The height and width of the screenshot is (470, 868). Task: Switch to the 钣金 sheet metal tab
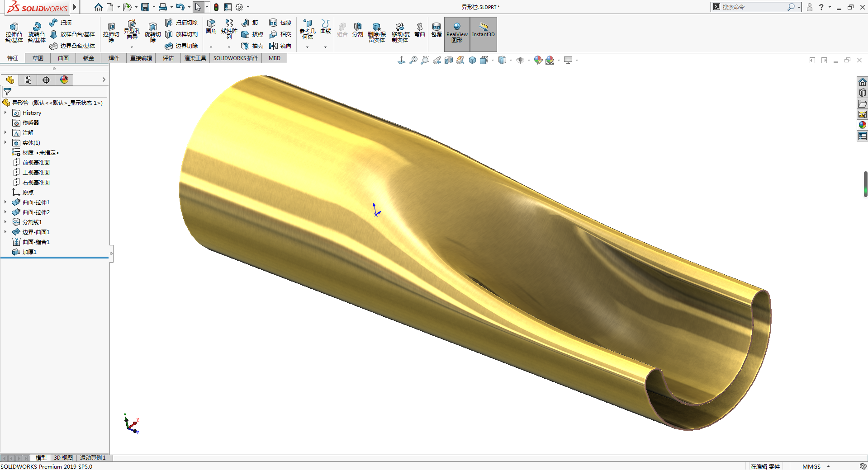89,58
